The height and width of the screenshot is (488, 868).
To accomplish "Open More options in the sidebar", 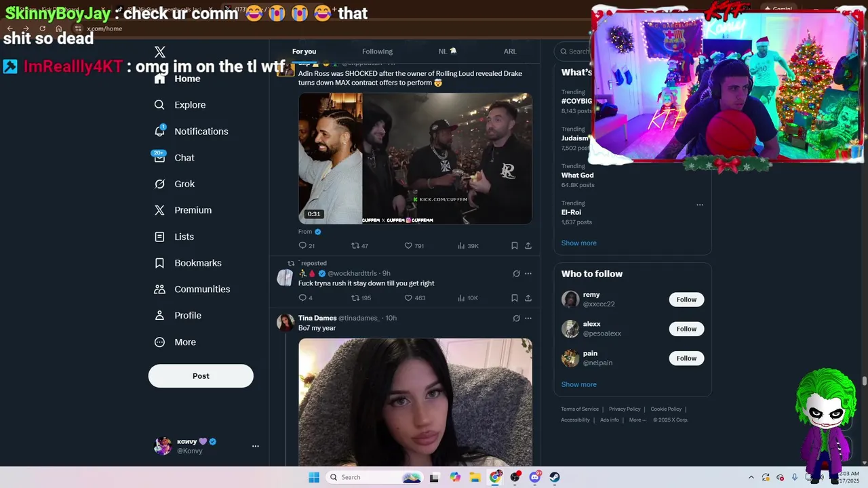I will (x=175, y=342).
